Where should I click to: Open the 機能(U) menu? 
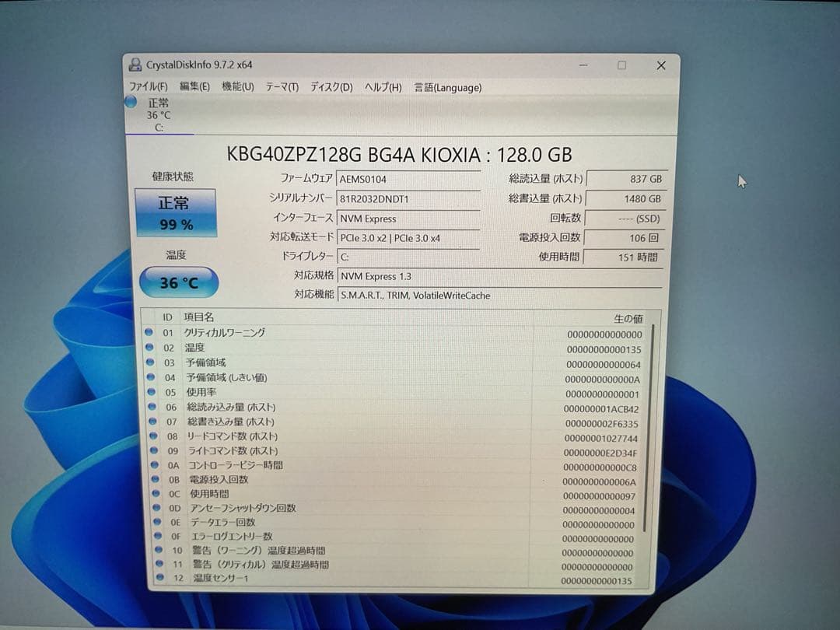pos(237,87)
